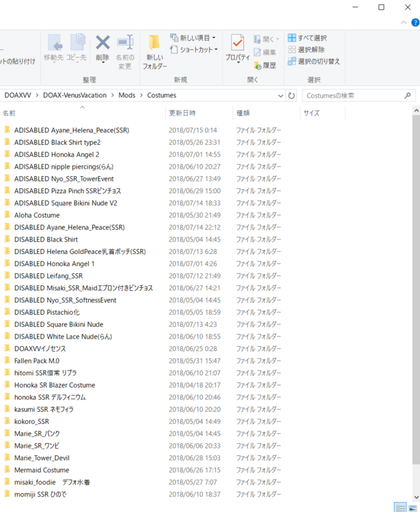Select the misaki_foodie デフォ水着 folder
The width and height of the screenshot is (420, 512).
[53, 482]
